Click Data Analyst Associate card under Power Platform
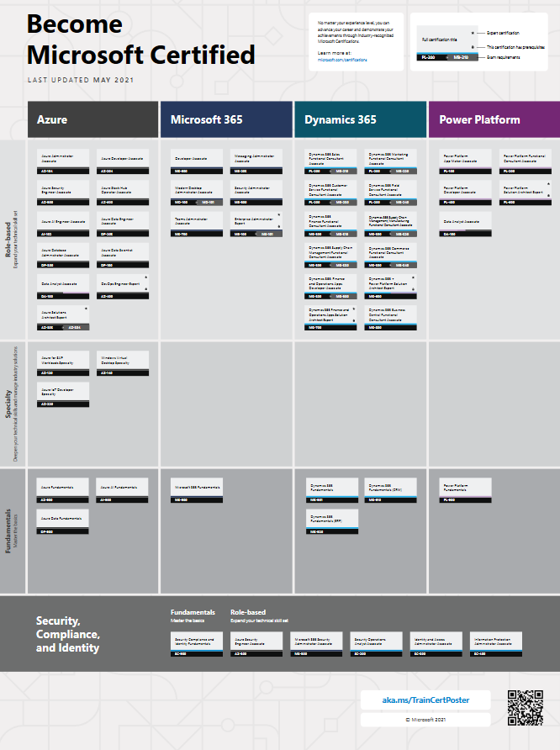This screenshot has width=560, height=750. tap(465, 224)
